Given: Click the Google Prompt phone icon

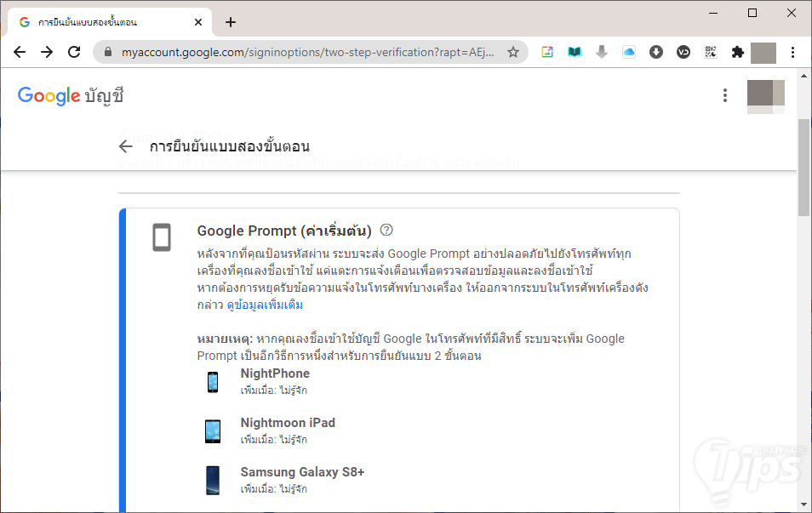Looking at the screenshot, I should tap(162, 237).
